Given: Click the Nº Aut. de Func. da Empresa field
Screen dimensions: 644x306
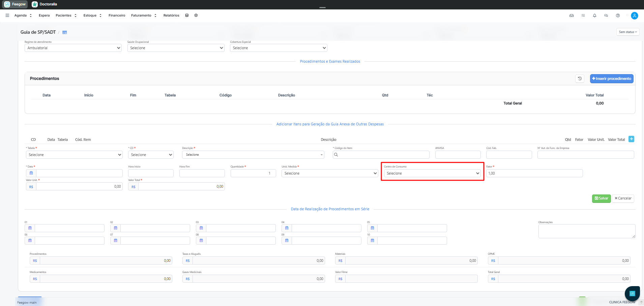Looking at the screenshot, I should pyautogui.click(x=586, y=155).
